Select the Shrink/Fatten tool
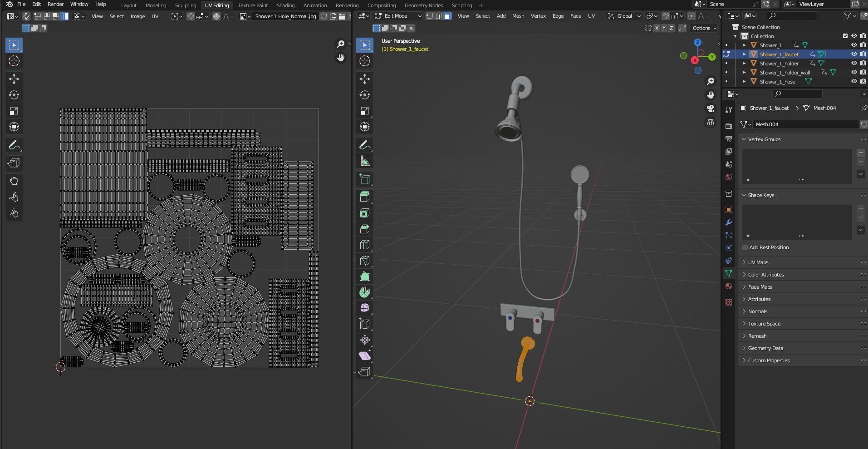868x449 pixels. [x=365, y=340]
